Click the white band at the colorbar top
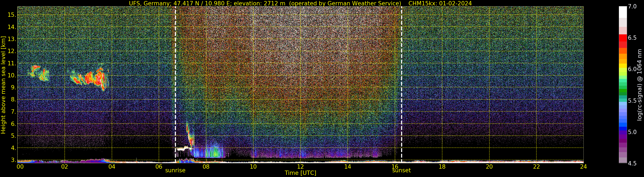Viewport: 644px width, 177px height. (623, 12)
